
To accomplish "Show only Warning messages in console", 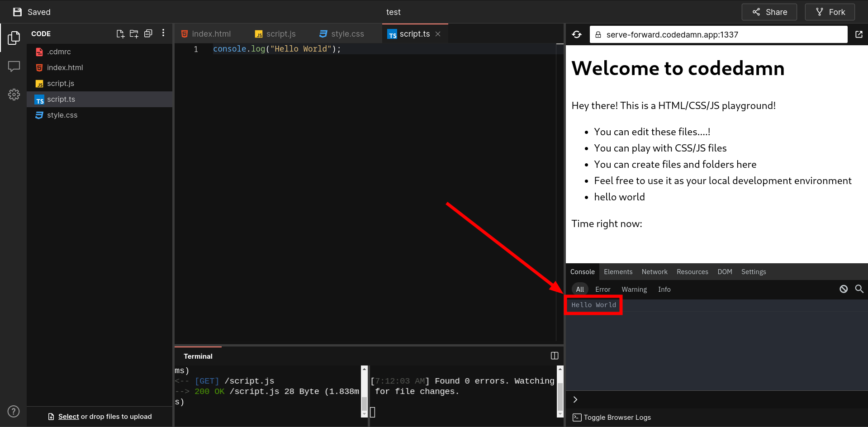I will [634, 289].
